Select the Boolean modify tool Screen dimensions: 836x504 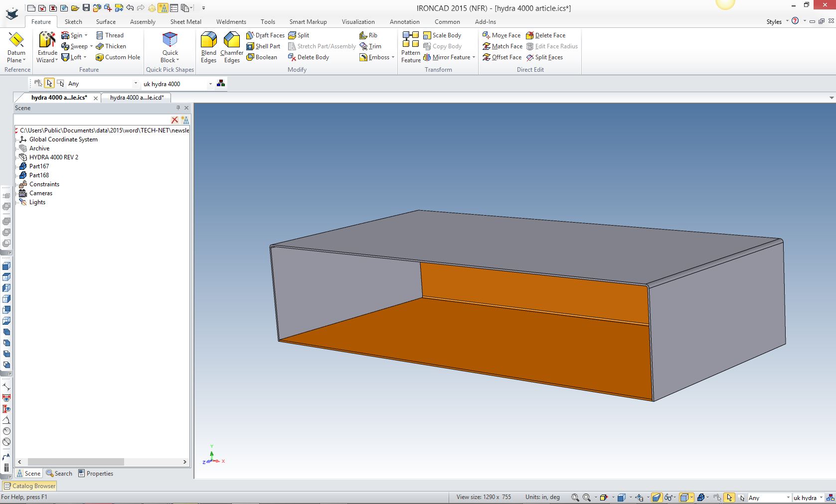click(x=262, y=57)
